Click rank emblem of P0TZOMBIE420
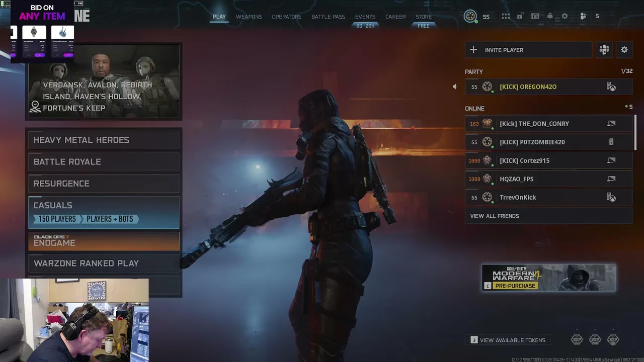The width and height of the screenshot is (644, 362). tap(487, 142)
